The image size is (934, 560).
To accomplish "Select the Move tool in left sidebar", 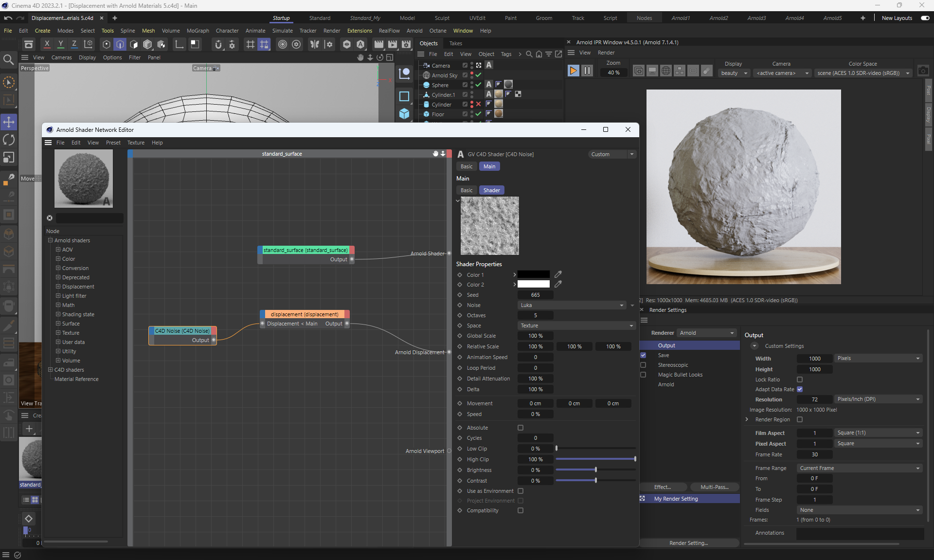I will click(x=9, y=122).
